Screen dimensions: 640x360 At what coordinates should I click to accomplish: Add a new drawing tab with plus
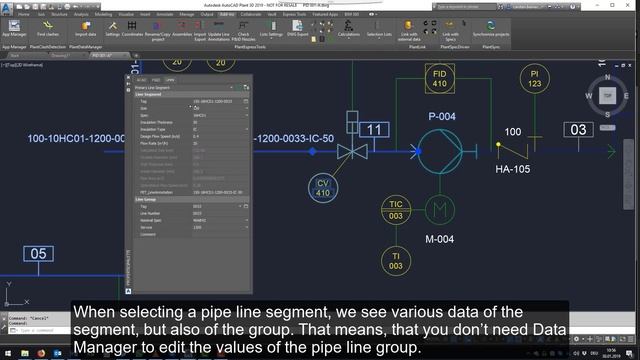click(x=136, y=56)
